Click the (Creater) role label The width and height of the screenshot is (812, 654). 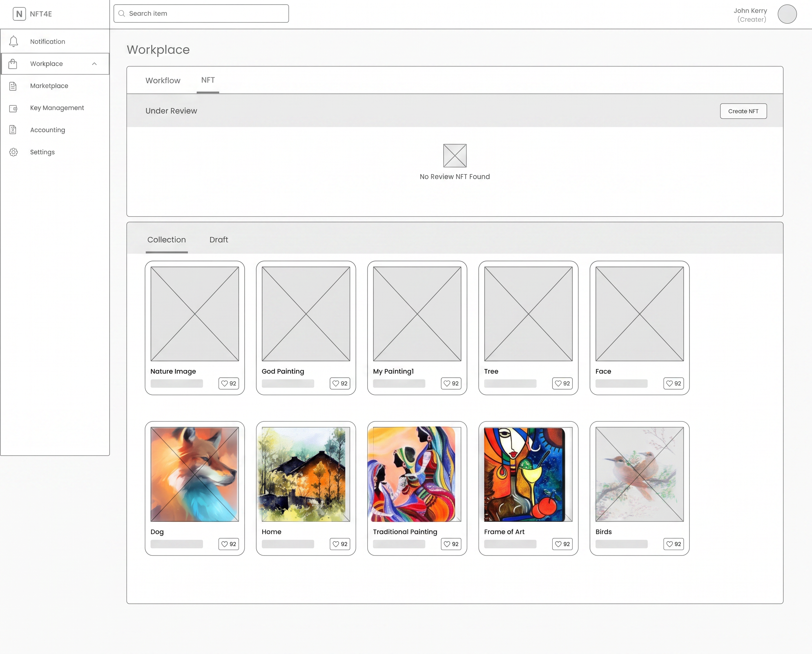752,20
